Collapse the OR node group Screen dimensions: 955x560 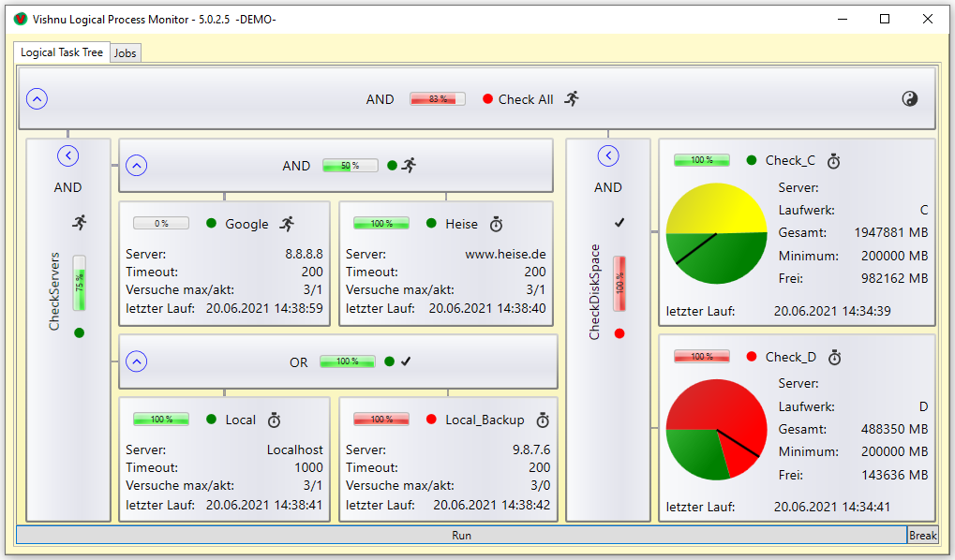[137, 361]
